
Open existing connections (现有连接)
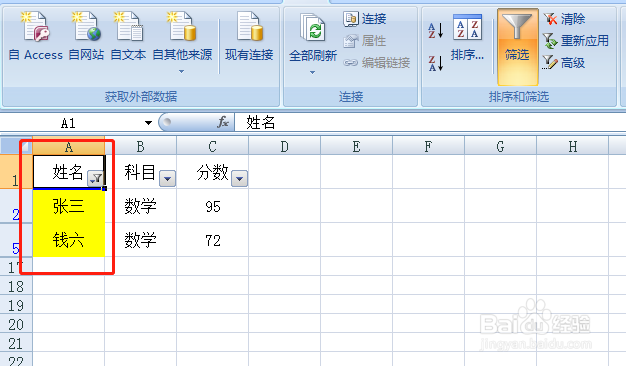249,37
